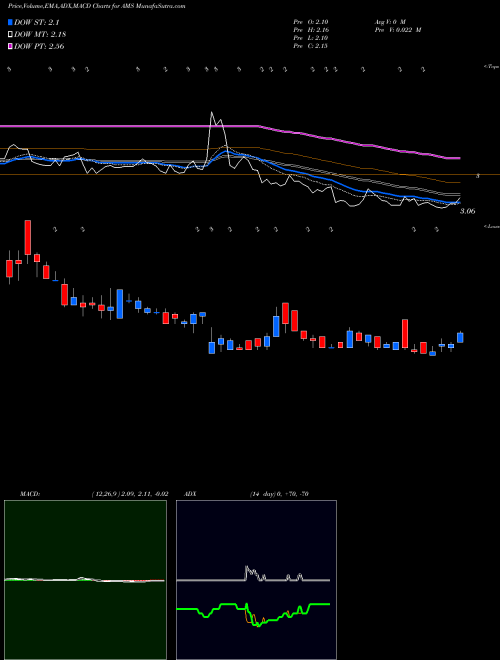Select the 'DOW ST: 2.1' legend text
500x660 pixels.
[x=39, y=23]
